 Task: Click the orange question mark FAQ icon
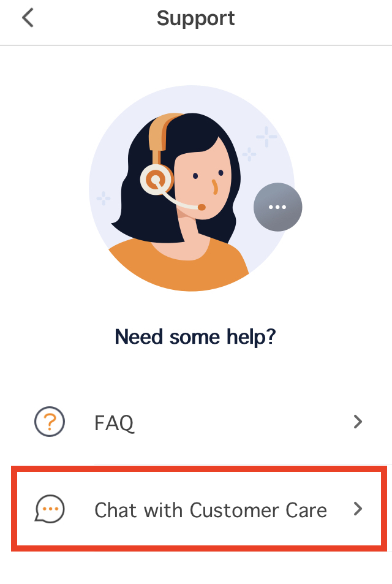50,422
